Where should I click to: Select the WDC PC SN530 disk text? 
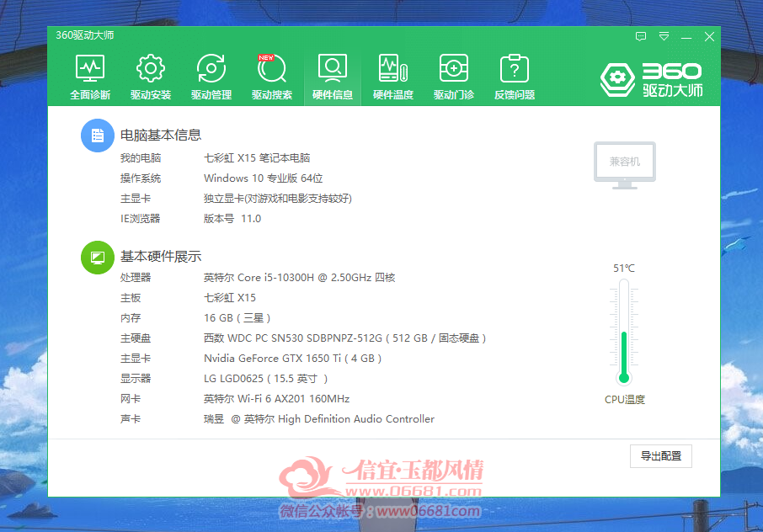coord(345,338)
